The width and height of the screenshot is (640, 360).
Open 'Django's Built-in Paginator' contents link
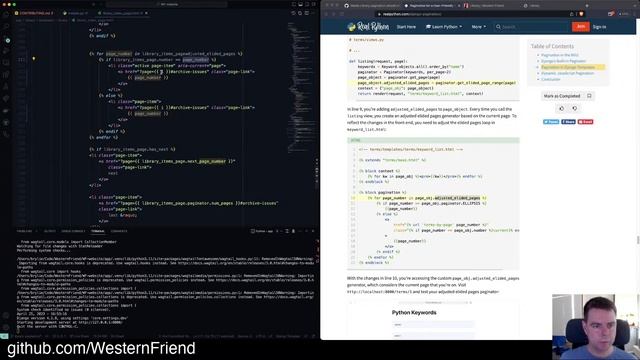[x=563, y=61]
